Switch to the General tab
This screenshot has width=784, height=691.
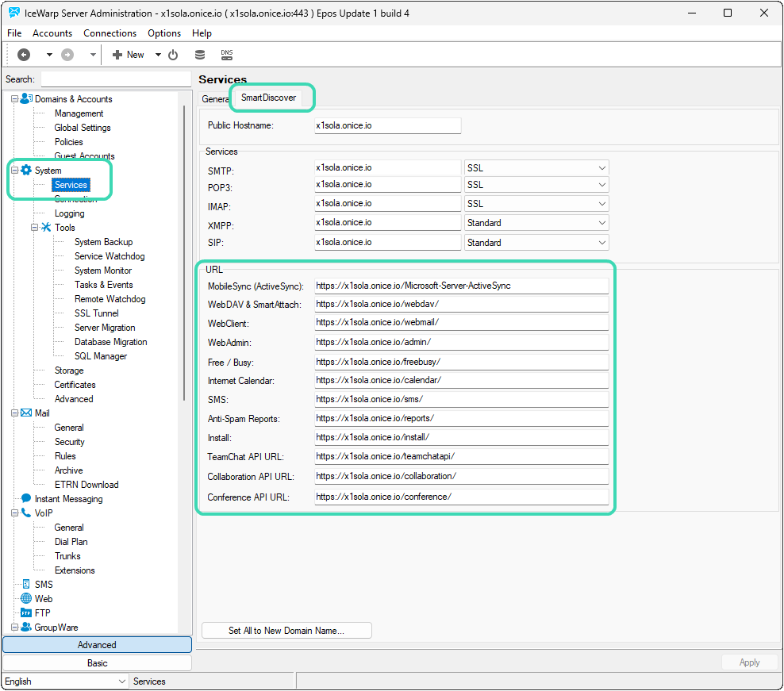215,99
